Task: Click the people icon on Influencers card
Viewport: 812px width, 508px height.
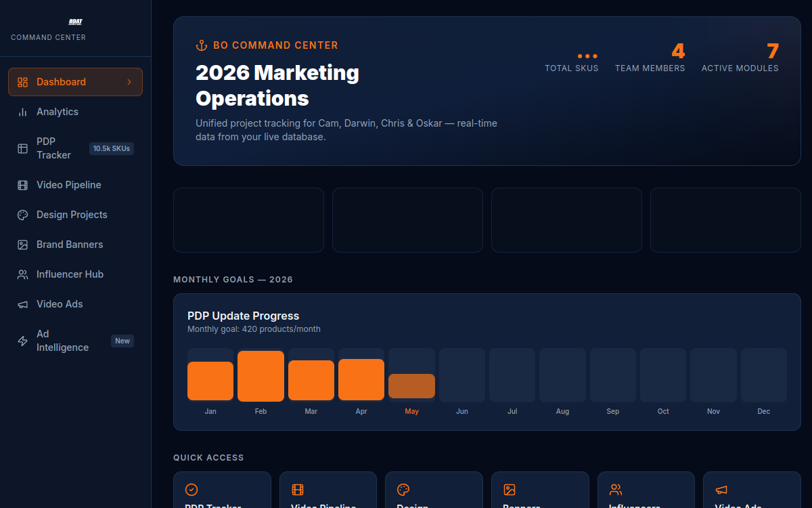Action: pyautogui.click(x=616, y=490)
